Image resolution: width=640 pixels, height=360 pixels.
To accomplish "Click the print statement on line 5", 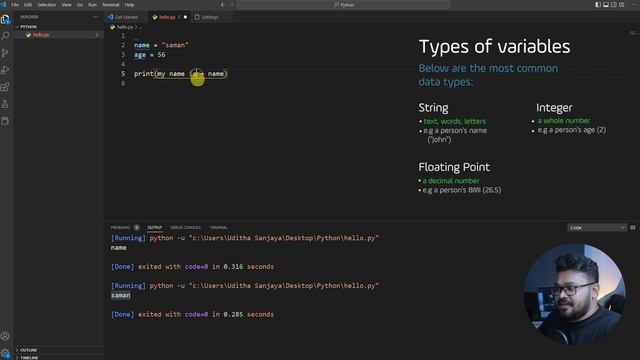I will (181, 74).
